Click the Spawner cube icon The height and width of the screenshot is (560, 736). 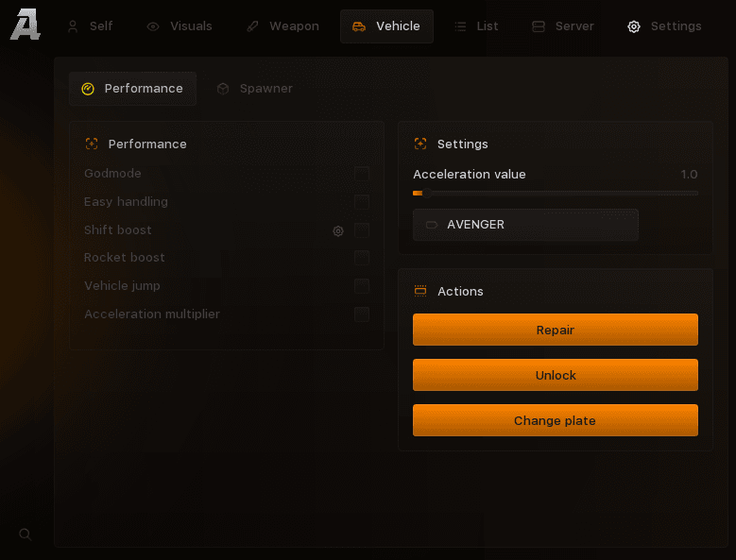pyautogui.click(x=223, y=89)
